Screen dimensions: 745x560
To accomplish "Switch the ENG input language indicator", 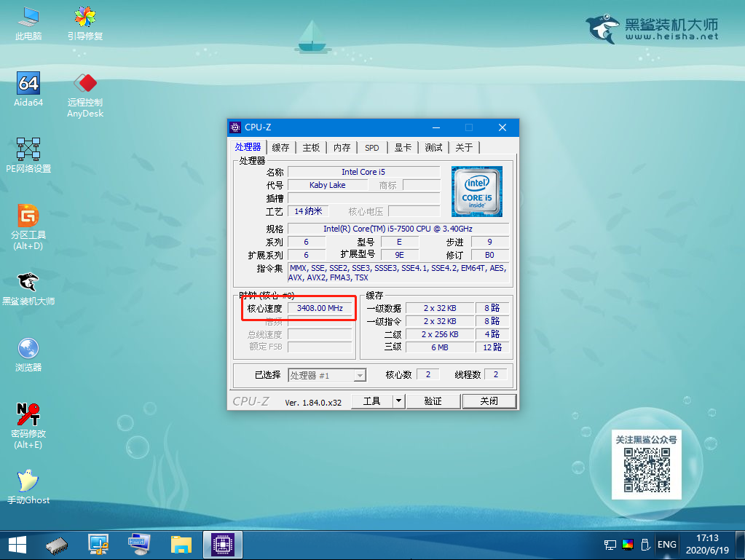I will click(x=666, y=545).
